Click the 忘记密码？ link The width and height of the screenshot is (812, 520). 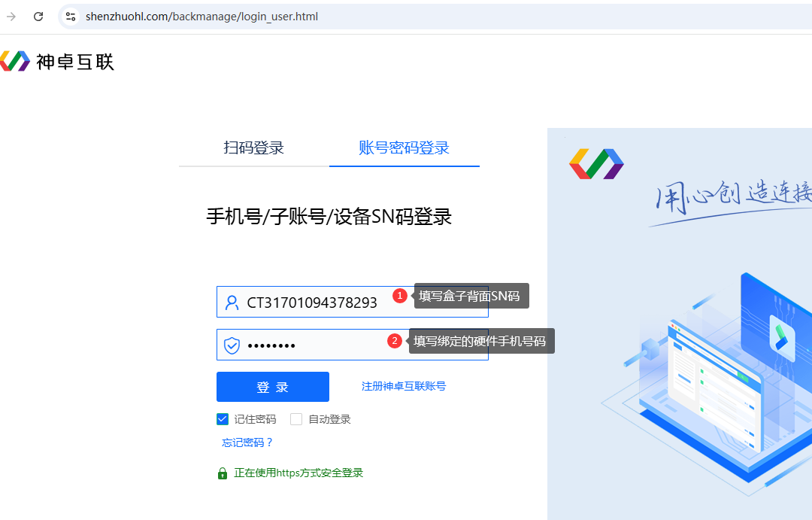247,442
